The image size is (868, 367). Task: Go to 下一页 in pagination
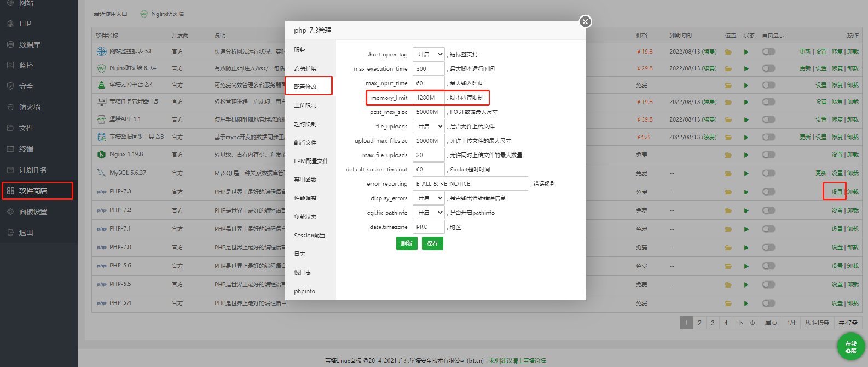746,323
